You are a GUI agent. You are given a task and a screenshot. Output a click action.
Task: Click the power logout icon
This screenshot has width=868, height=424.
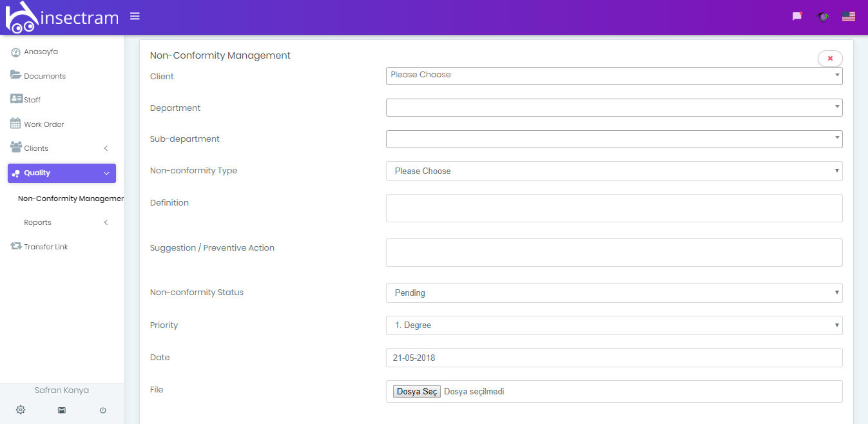pyautogui.click(x=102, y=410)
